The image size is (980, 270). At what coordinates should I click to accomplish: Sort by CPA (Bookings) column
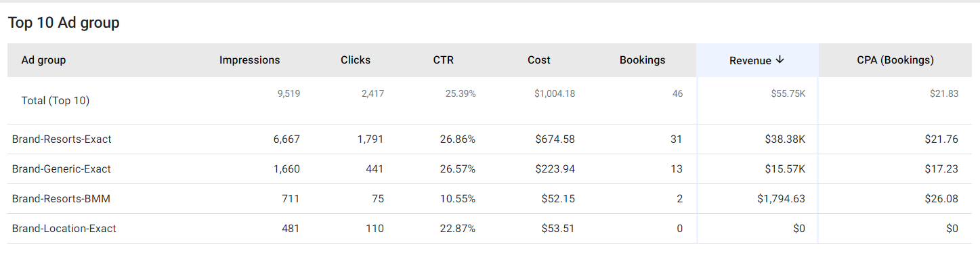895,60
